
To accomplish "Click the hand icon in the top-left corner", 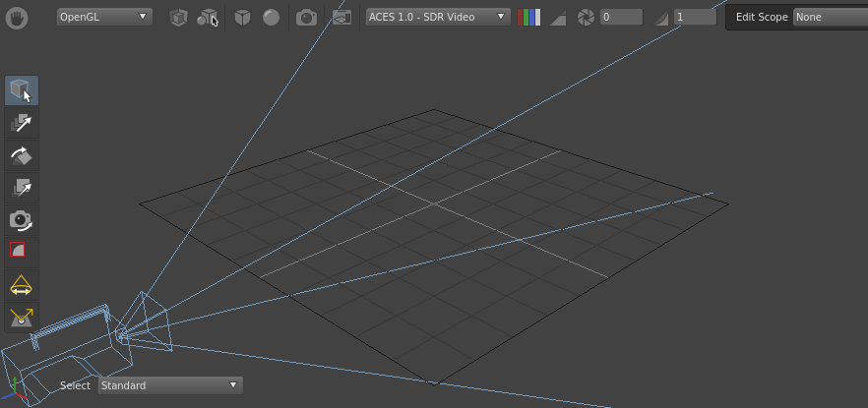I will 18,17.
